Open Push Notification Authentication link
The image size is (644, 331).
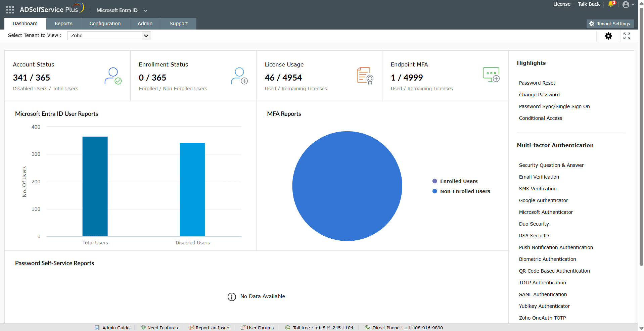click(x=556, y=247)
